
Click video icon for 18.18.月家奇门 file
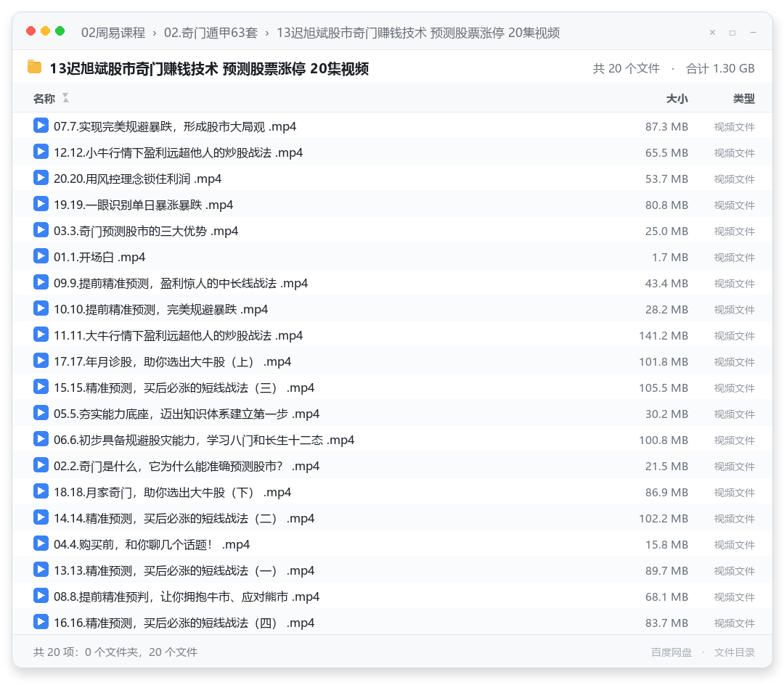click(41, 491)
